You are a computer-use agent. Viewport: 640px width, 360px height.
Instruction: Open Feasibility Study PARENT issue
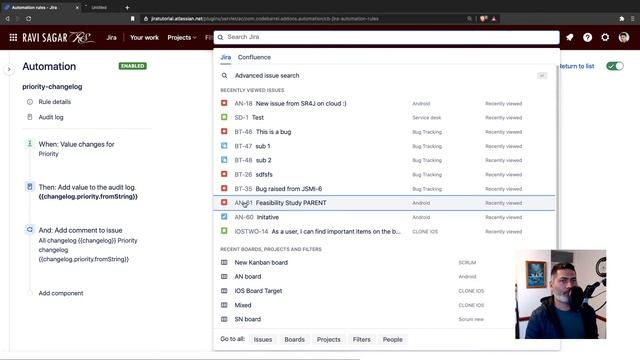pos(384,203)
